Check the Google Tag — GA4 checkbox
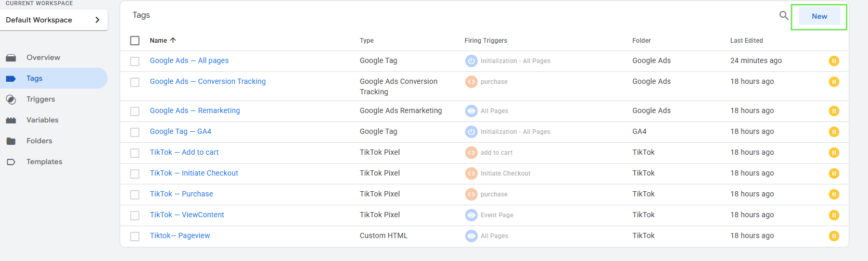This screenshot has height=261, width=868. (x=135, y=132)
